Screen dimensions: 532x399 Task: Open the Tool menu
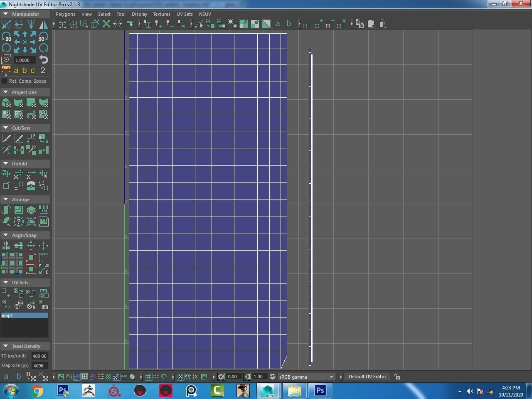(x=121, y=14)
